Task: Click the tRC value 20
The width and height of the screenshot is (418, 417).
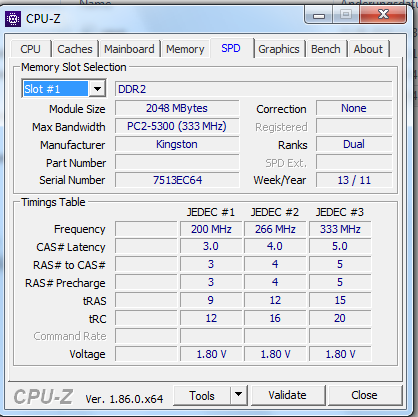Action: coord(340,318)
